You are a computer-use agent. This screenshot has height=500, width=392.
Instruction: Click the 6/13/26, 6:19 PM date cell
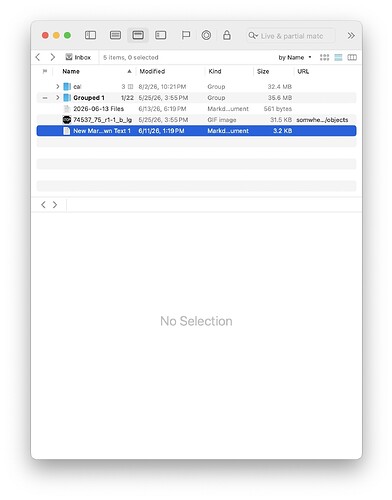[x=162, y=109]
